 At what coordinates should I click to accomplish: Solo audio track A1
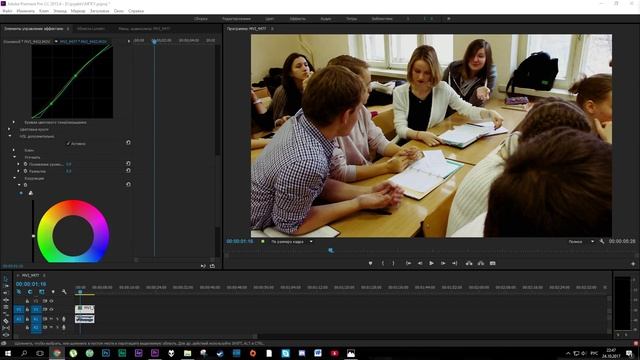(x=57, y=319)
